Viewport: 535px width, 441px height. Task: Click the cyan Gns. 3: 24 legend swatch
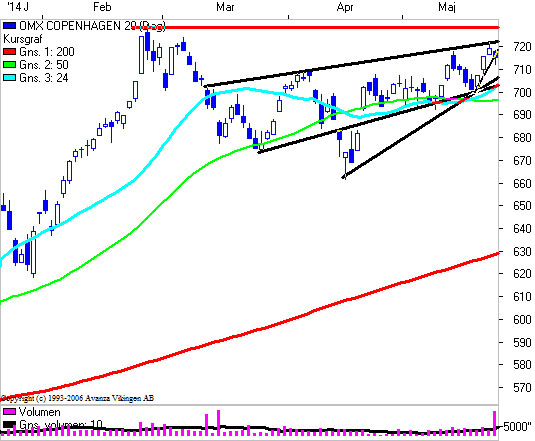point(10,77)
